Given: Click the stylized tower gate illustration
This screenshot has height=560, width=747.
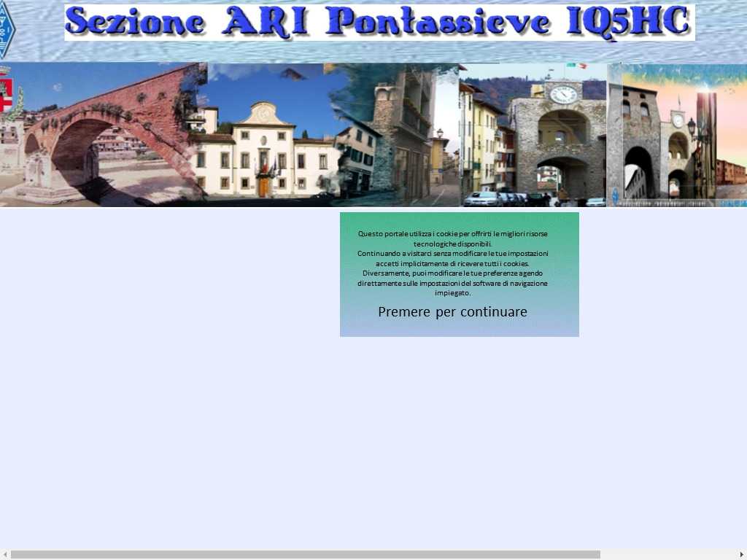Looking at the screenshot, I should tap(677, 135).
